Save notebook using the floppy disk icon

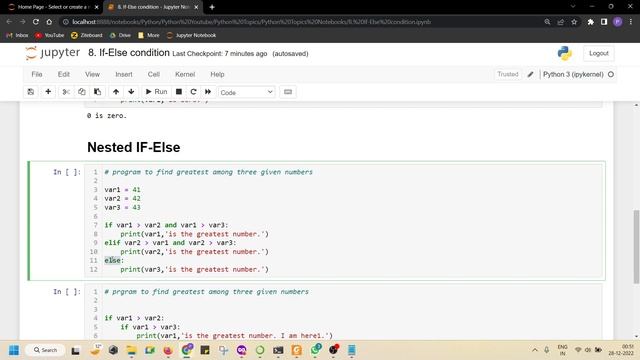tap(31, 92)
